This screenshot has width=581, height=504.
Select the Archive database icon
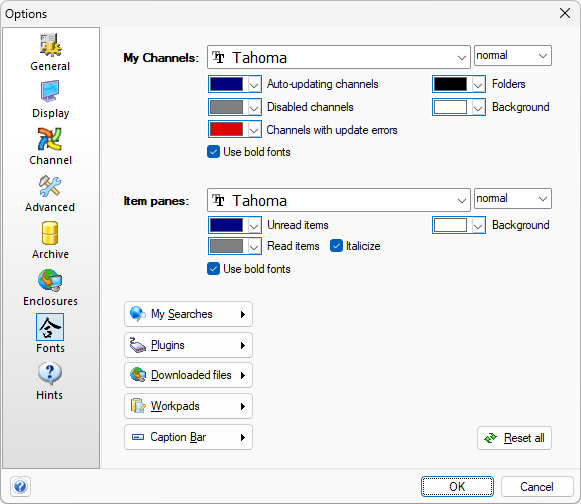coord(50,233)
